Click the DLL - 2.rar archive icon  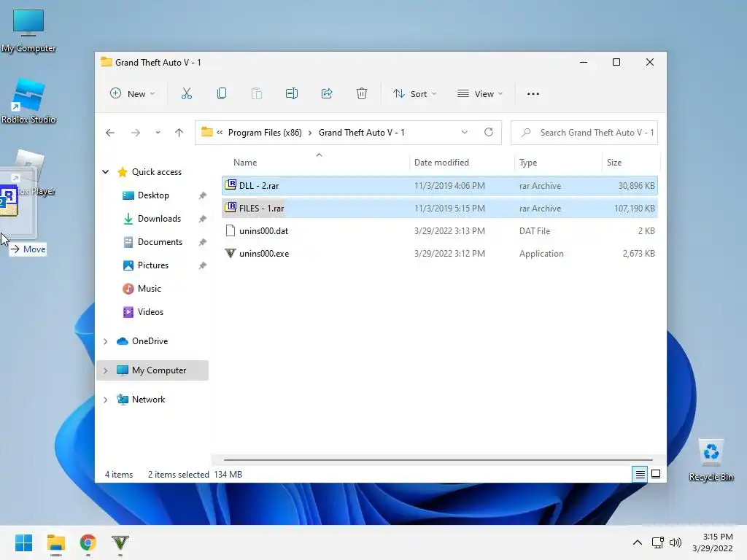coord(231,185)
